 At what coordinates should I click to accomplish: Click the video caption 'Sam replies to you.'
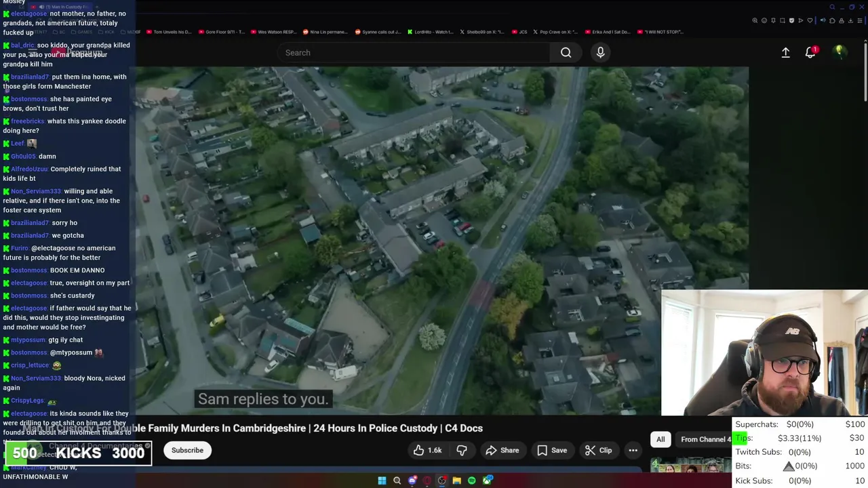[263, 399]
